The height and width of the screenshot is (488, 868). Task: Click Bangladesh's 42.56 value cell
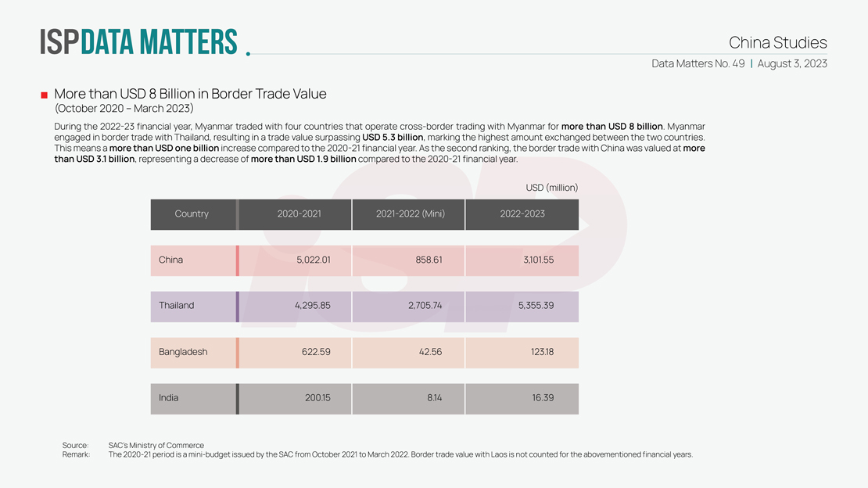(430, 352)
